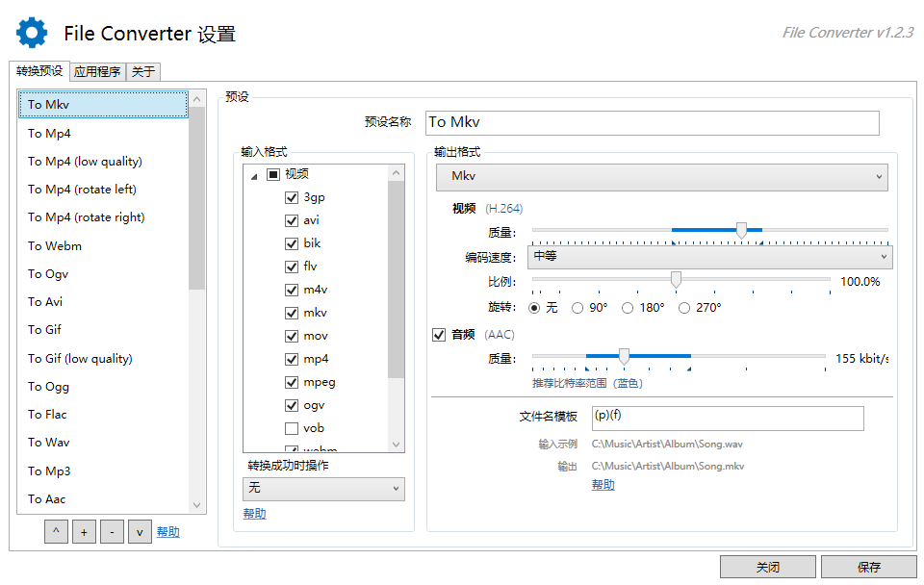Enable the vob input format
924x585 pixels.
coord(291,428)
